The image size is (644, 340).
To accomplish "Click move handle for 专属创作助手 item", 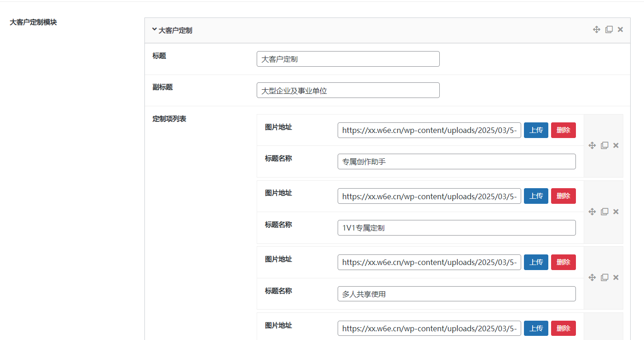I will coord(592,145).
